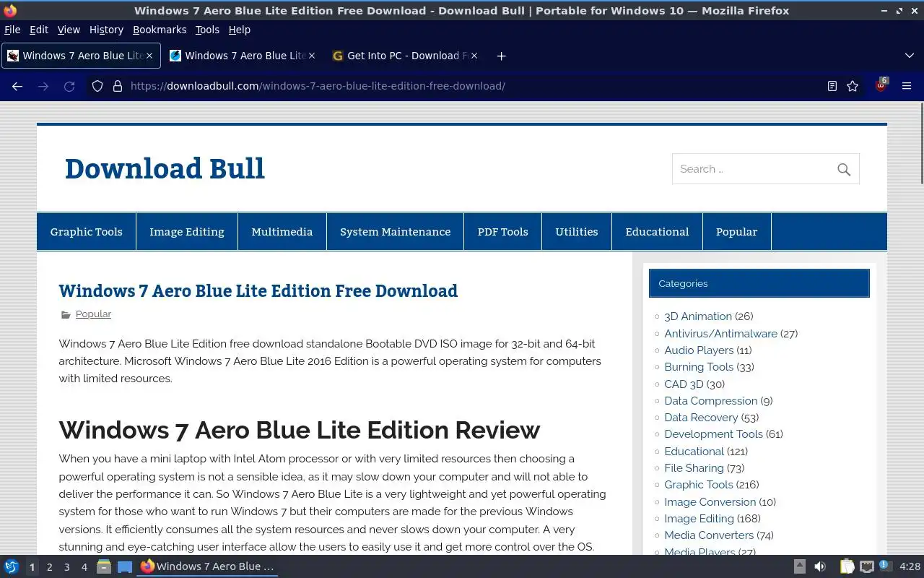
Task: Open the tracking protection shield icon
Action: (97, 86)
